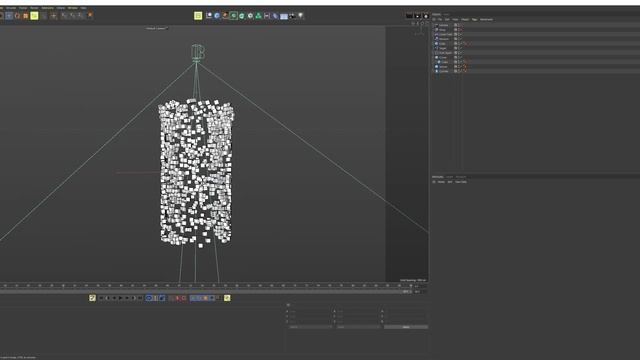Click the orange coordinate system icon
This screenshot has height=360, width=640.
click(90, 15)
